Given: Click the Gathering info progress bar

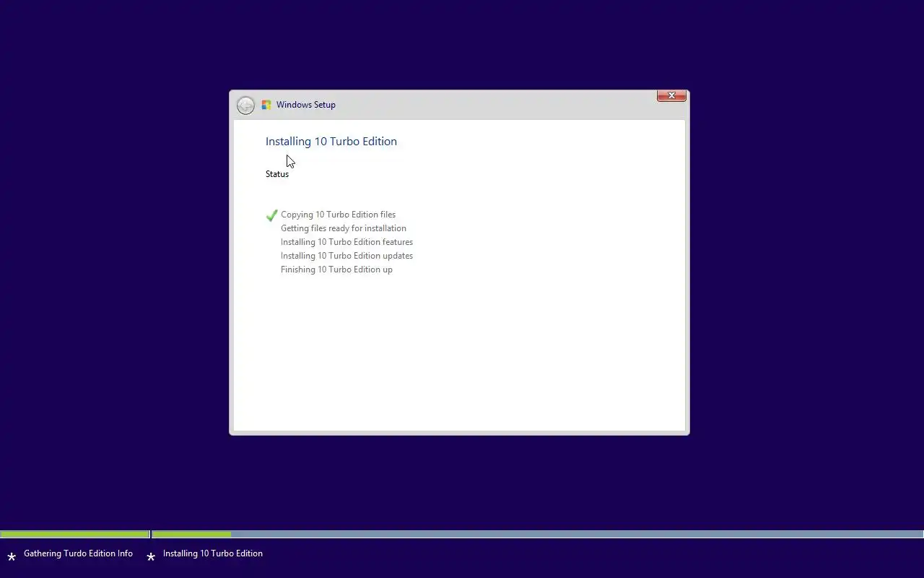Looking at the screenshot, I should point(75,535).
